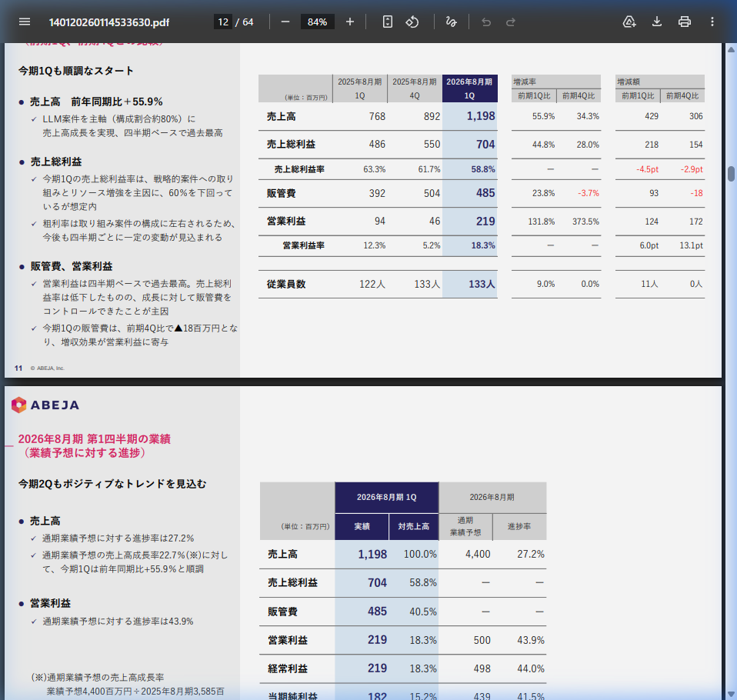Print the PDF document

(685, 22)
